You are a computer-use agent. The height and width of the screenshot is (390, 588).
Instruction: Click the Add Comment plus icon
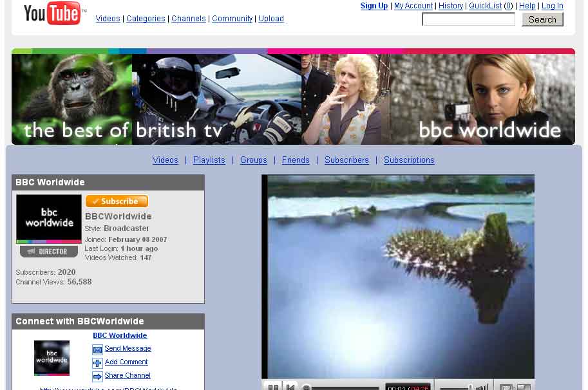[x=97, y=363]
